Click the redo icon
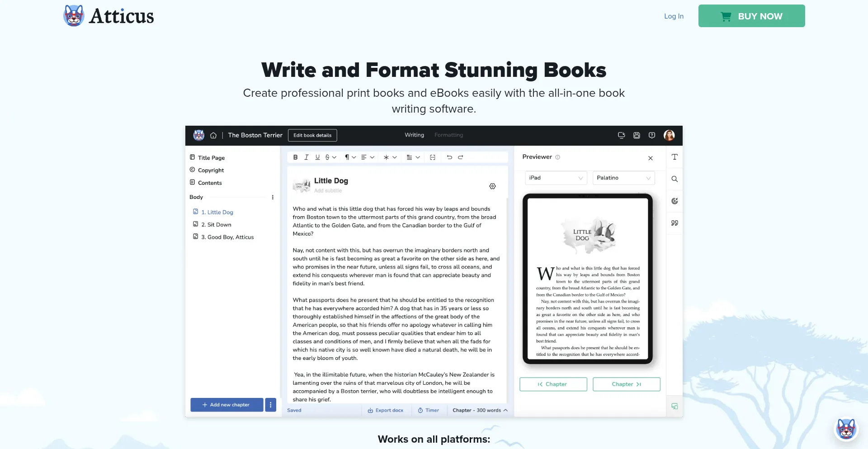This screenshot has width=868, height=449. click(461, 157)
